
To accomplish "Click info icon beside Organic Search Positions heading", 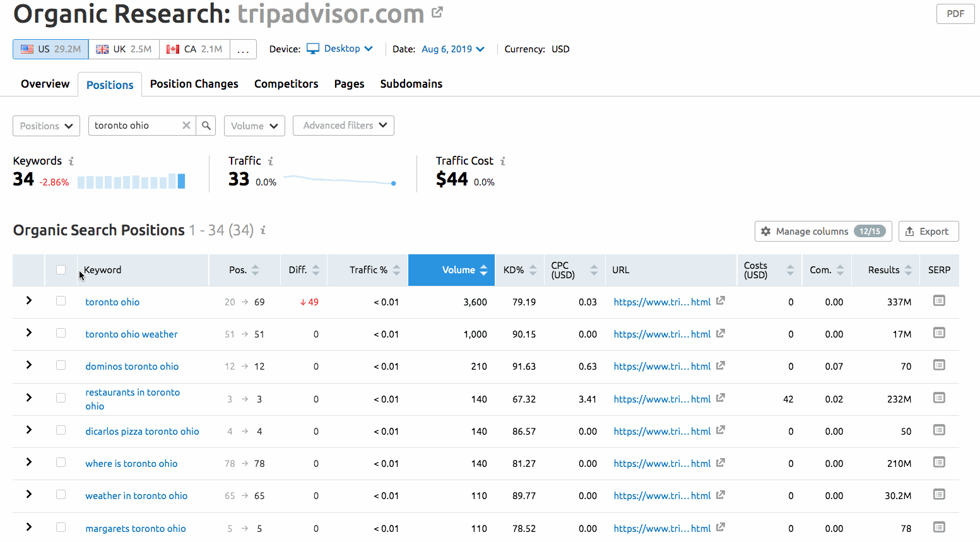I will click(x=263, y=230).
